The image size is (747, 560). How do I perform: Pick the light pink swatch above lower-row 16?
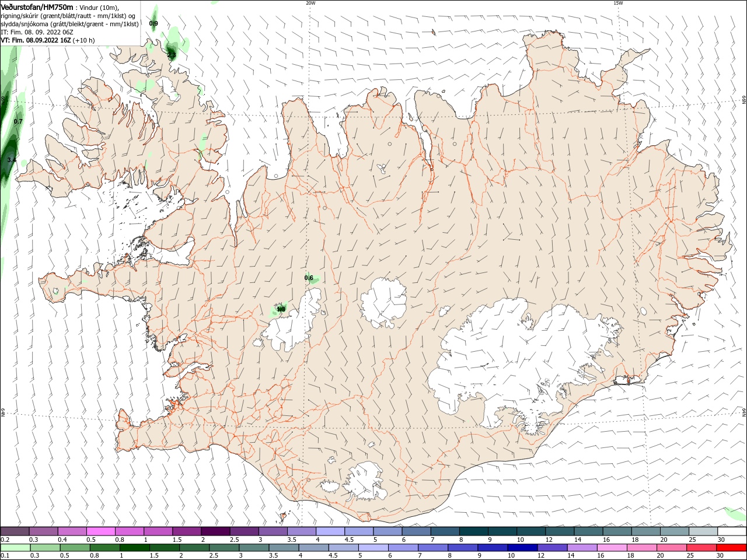(x=612, y=548)
